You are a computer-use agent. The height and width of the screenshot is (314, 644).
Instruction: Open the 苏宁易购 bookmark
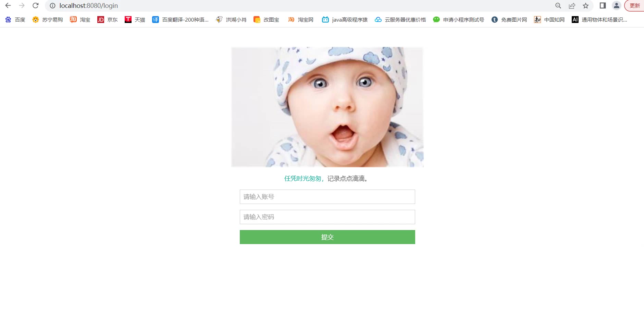click(48, 20)
